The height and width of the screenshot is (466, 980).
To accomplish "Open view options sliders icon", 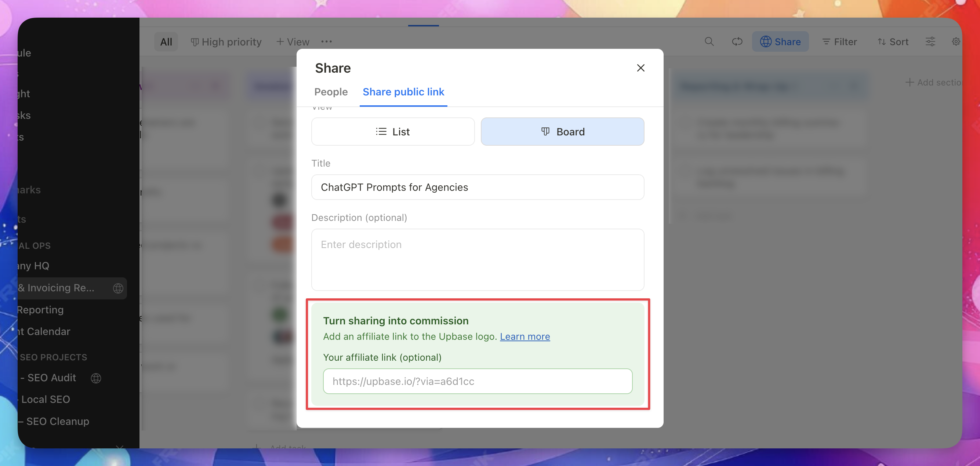I will coord(930,41).
